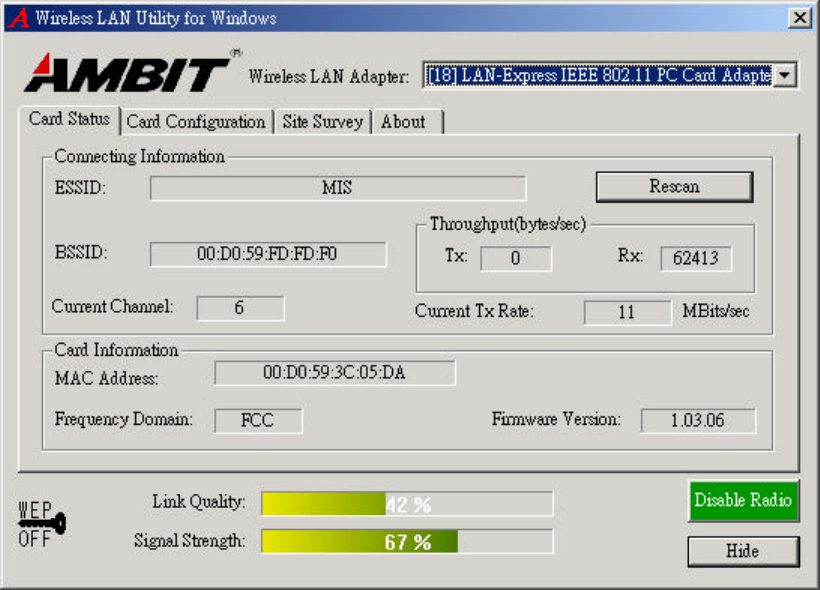820x590 pixels.
Task: Click the BSSID label
Action: click(81, 253)
